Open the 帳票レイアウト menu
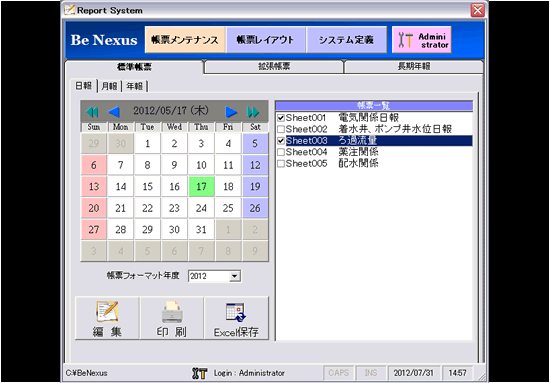This screenshot has width=550, height=383. pyautogui.click(x=266, y=40)
